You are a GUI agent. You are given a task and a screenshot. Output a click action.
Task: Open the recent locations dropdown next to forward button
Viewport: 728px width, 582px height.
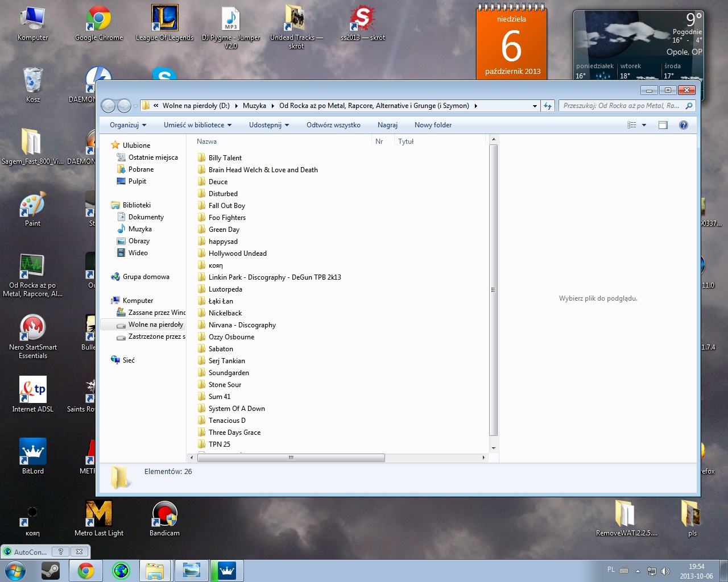135,106
